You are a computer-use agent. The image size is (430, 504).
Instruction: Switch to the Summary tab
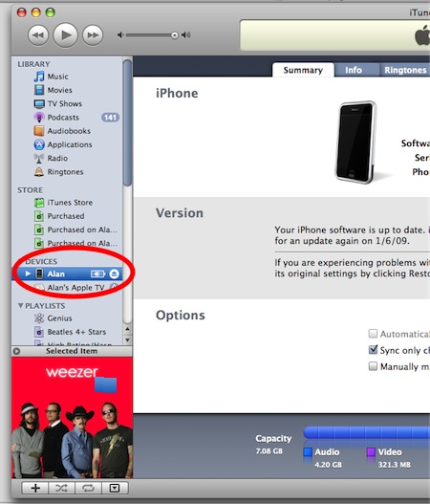[x=303, y=70]
